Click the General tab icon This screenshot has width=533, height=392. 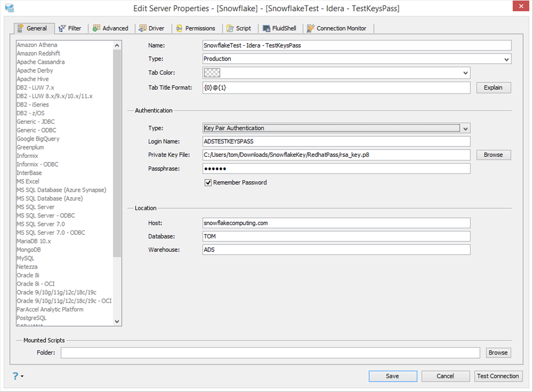click(21, 28)
